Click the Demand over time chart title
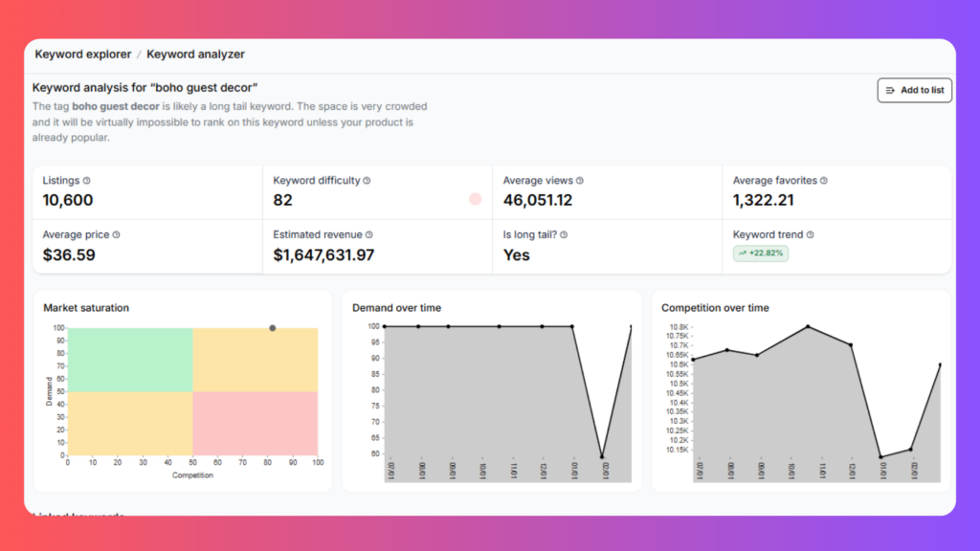This screenshot has height=551, width=980. click(396, 308)
